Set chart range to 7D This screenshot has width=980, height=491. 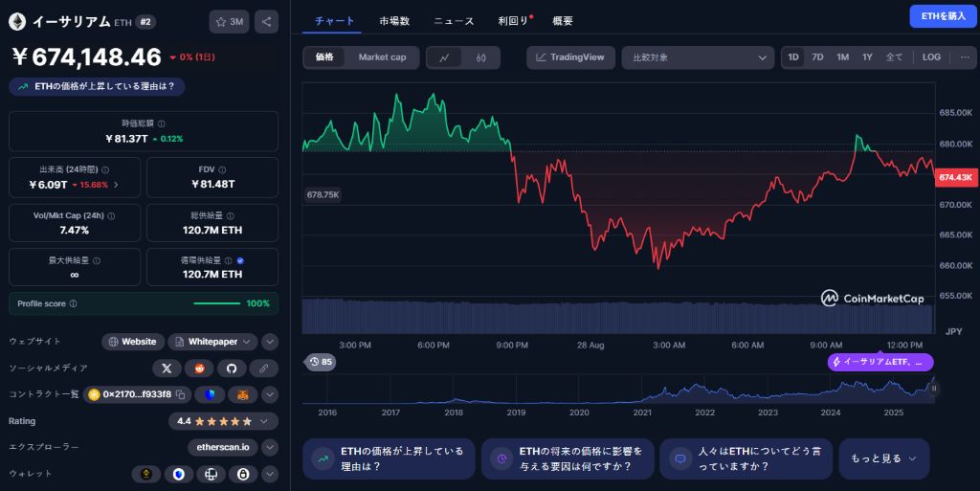pos(817,57)
